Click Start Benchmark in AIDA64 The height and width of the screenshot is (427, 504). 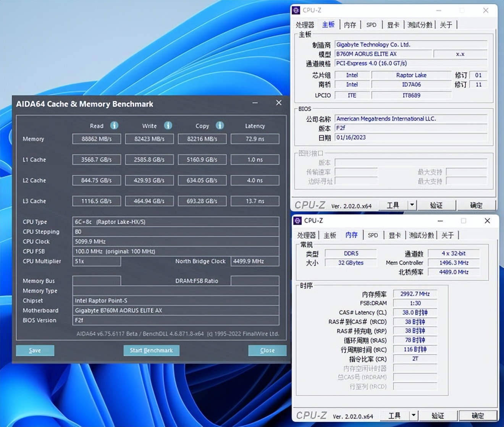151,350
